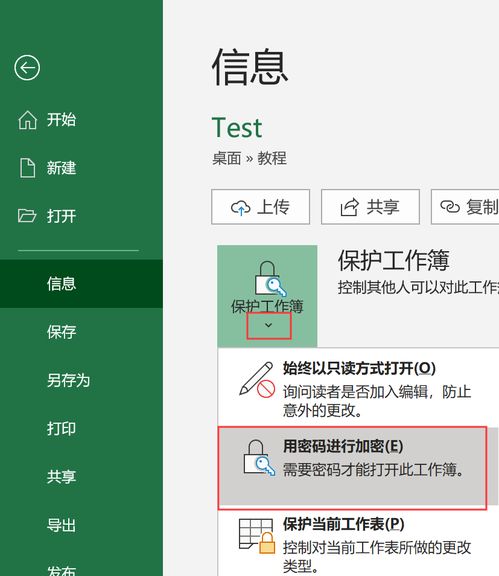Click the link chain icon in 复制 button
499x576 pixels.
coord(450,207)
